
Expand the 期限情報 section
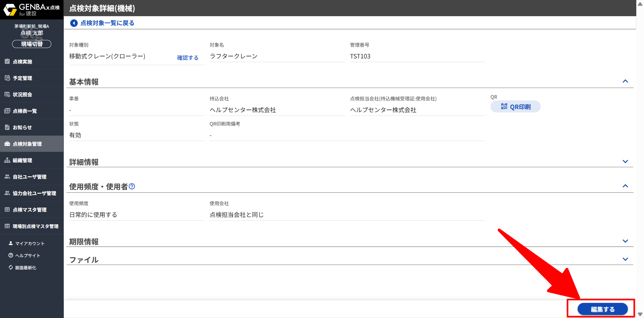coord(625,241)
